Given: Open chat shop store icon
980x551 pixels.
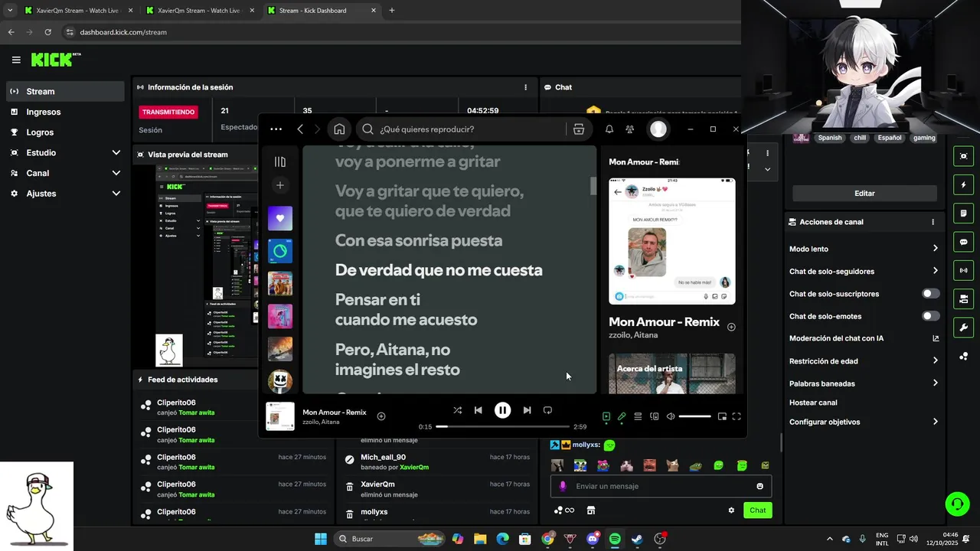Looking at the screenshot, I should (x=591, y=510).
